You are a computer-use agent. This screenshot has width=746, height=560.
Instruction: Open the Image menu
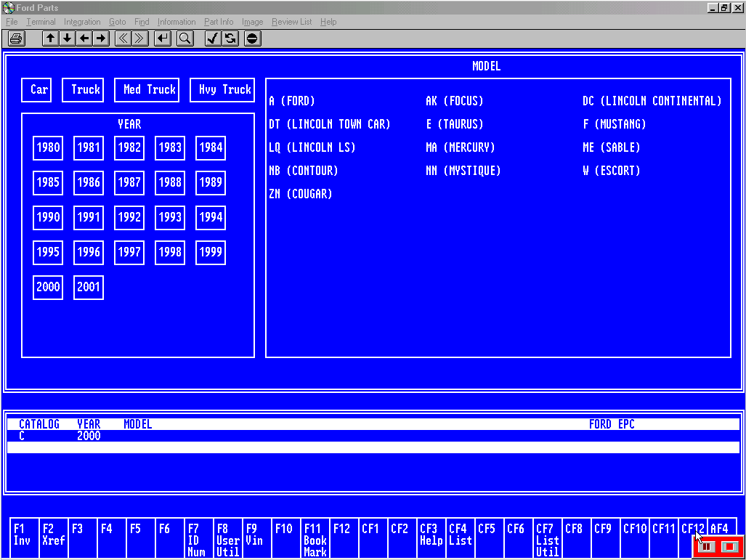[x=253, y=22]
